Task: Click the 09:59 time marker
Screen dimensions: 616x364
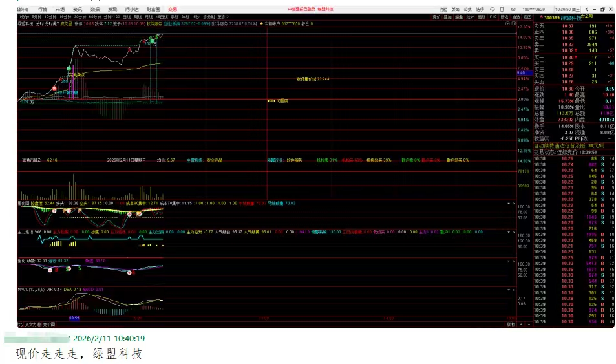Action: click(74, 318)
